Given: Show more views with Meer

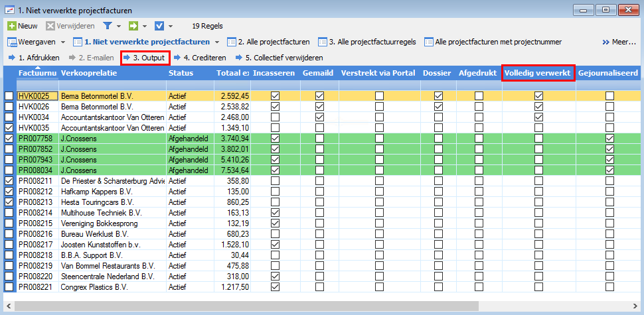Looking at the screenshot, I should [619, 42].
